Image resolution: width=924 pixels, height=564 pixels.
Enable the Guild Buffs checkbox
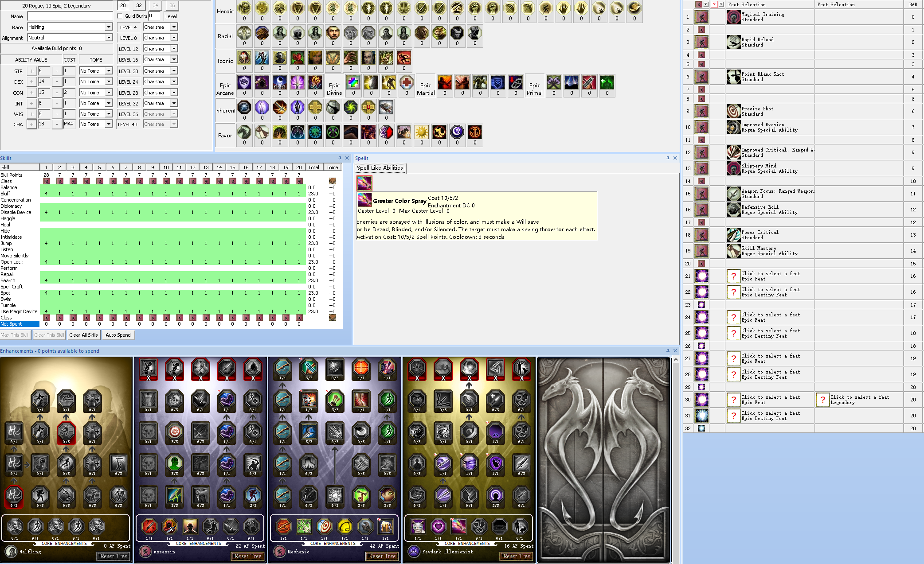[120, 16]
